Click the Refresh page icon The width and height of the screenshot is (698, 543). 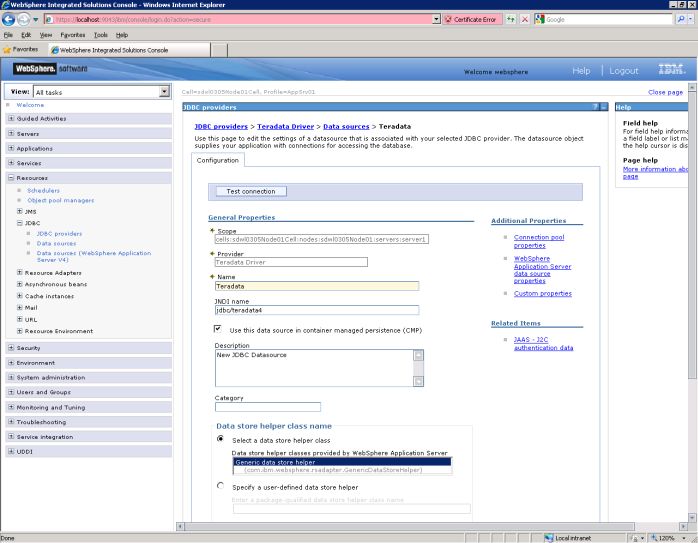pos(511,19)
